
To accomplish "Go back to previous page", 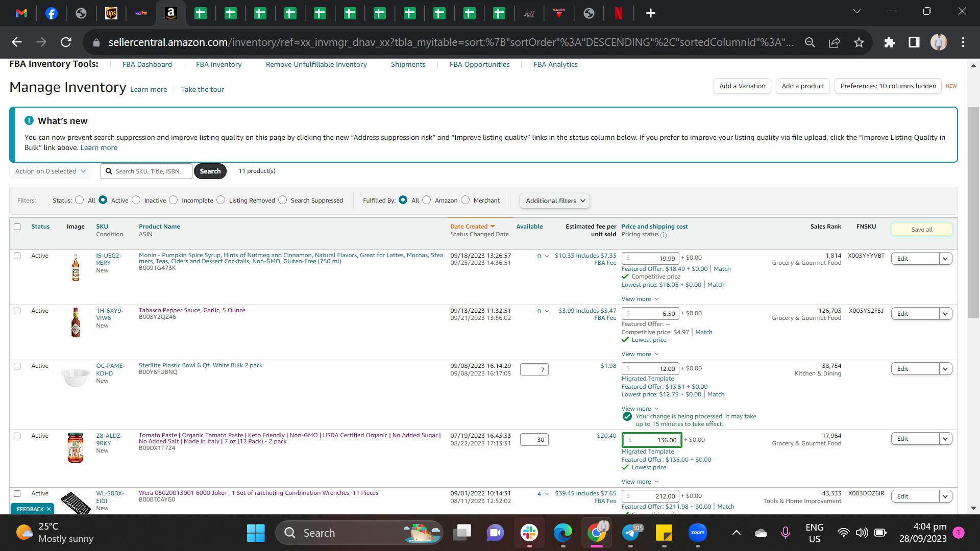I will 17,42.
